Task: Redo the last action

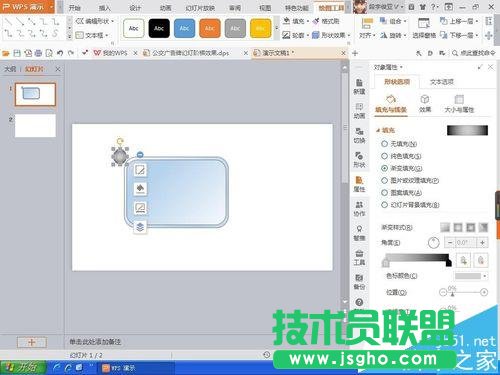Action: click(x=71, y=53)
